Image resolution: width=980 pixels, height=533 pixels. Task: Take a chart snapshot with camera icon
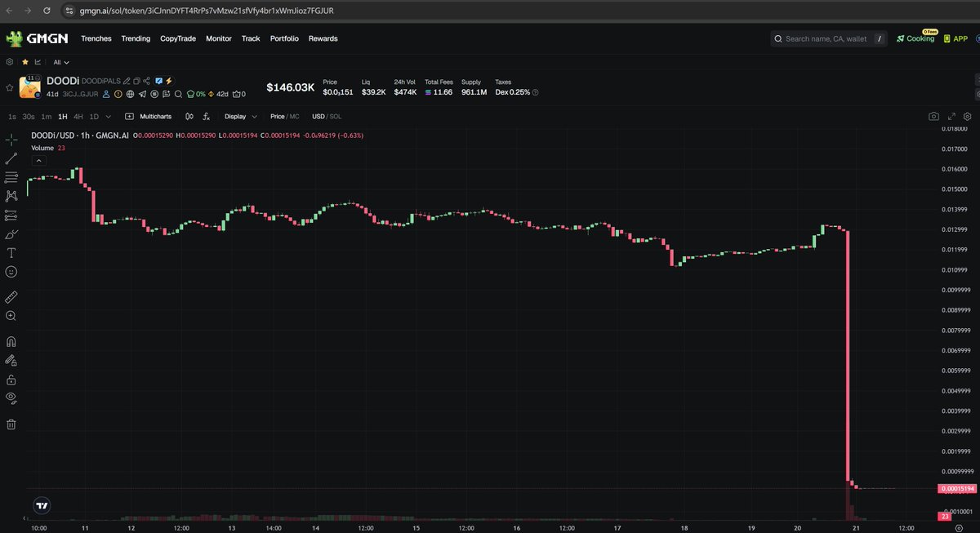click(933, 117)
